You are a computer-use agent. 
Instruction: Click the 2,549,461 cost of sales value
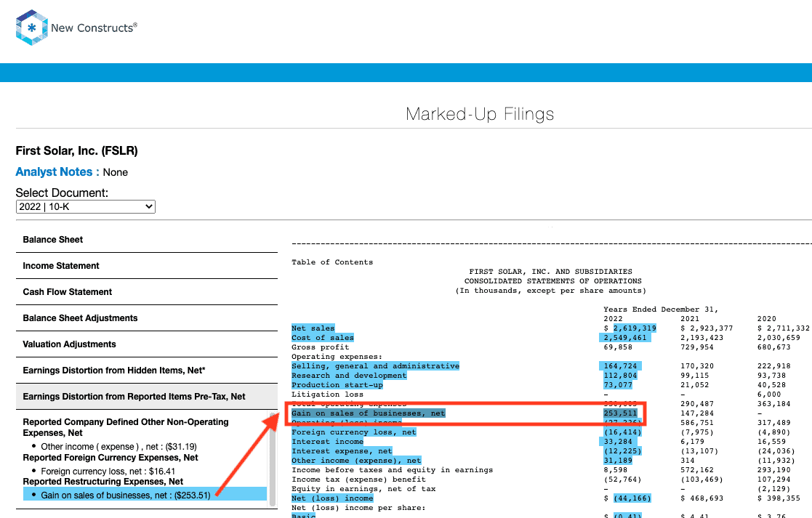[x=625, y=337]
